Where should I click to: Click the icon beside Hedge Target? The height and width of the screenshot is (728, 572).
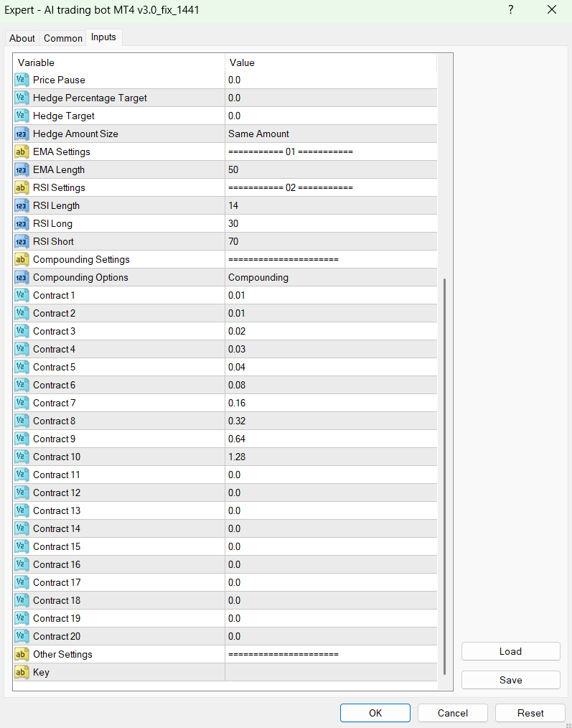click(x=22, y=116)
